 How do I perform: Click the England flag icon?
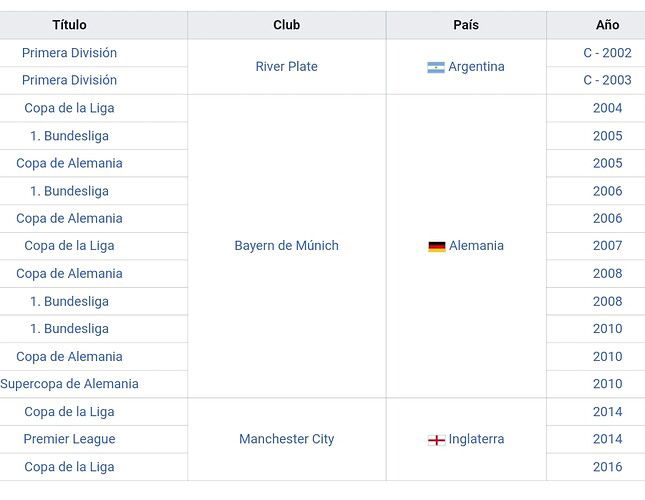tap(436, 440)
